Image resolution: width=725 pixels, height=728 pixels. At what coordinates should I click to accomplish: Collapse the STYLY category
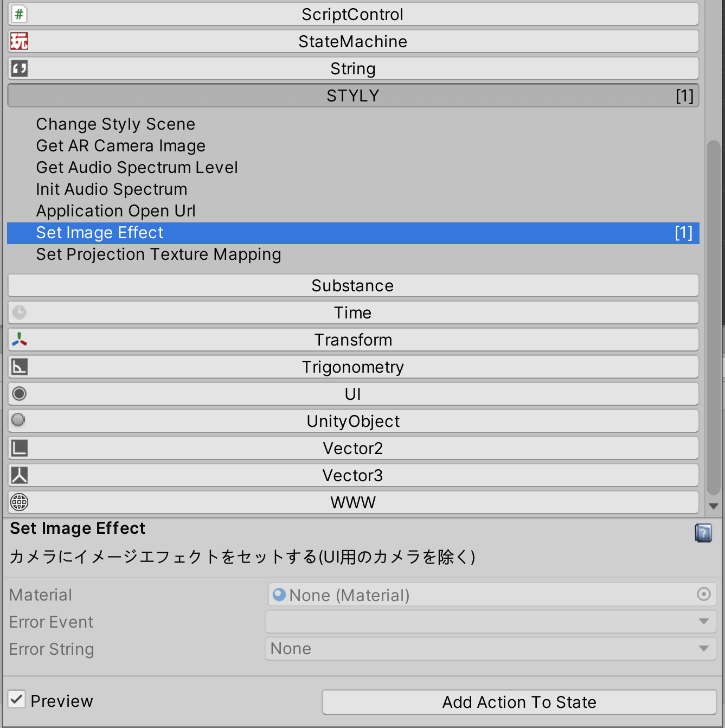(352, 95)
